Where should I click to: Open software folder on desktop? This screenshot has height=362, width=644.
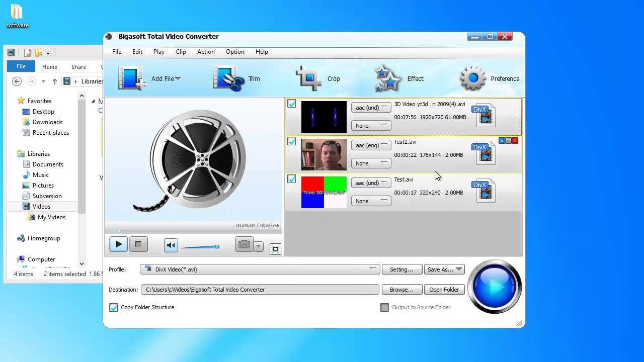(17, 16)
